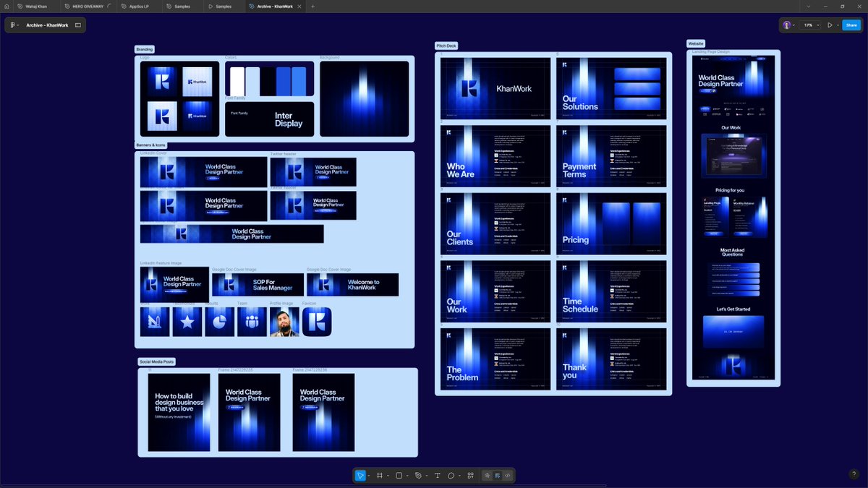The width and height of the screenshot is (868, 488).
Task: Select the Rectangle tool
Action: pos(399,476)
